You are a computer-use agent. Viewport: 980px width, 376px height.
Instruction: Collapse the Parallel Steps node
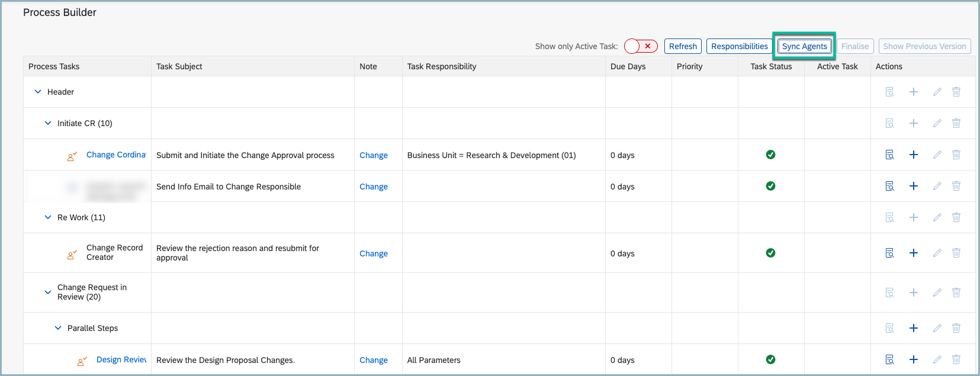58,328
